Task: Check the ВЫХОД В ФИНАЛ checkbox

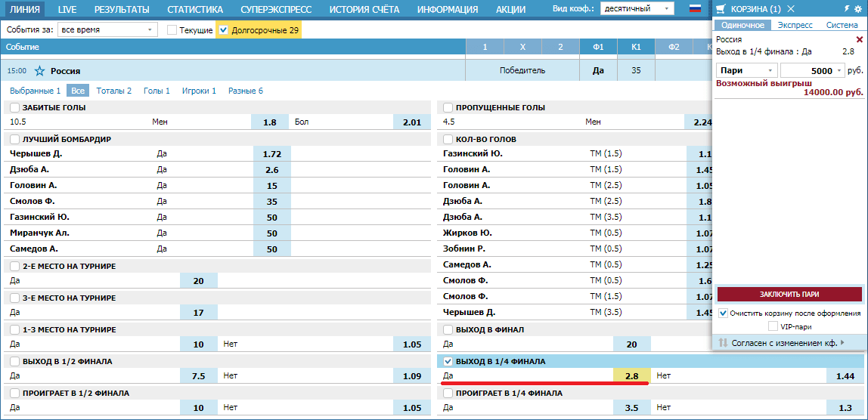Action: (x=448, y=329)
